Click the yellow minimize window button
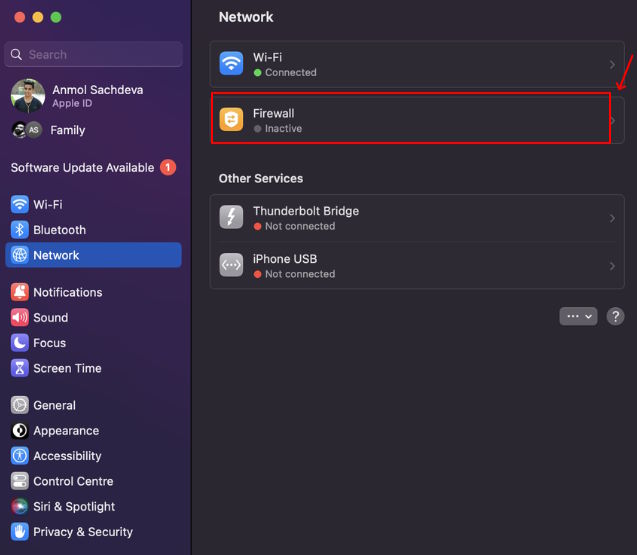The width and height of the screenshot is (637, 555). [x=38, y=17]
